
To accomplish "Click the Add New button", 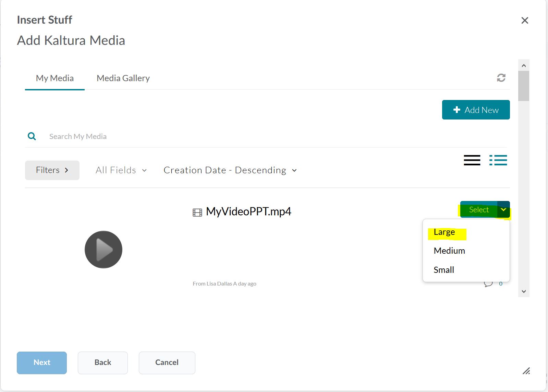I will (476, 110).
